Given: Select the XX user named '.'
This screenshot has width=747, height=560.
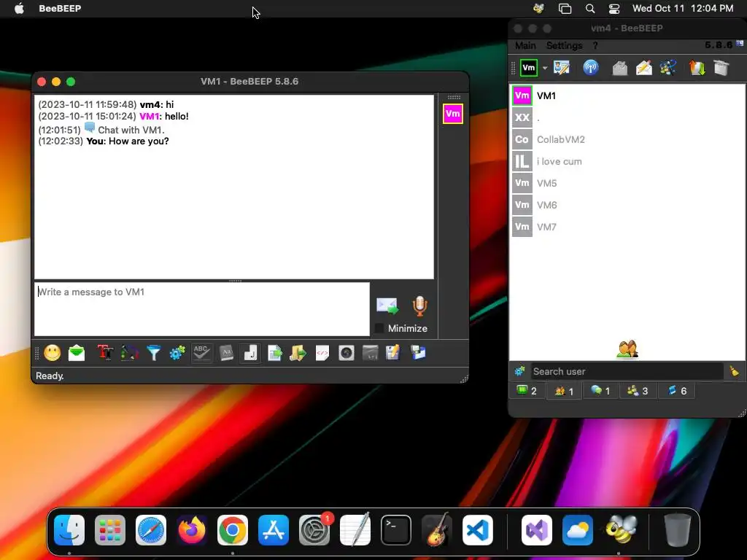Looking at the screenshot, I should [627, 117].
